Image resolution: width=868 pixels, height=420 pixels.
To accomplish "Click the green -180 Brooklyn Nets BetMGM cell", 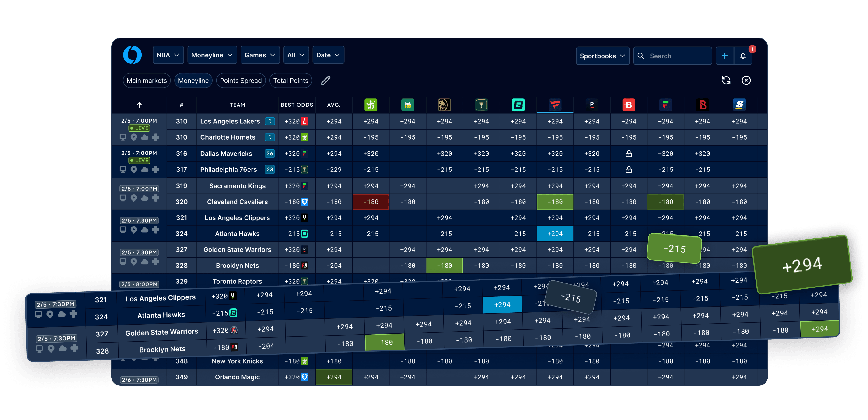I will (444, 266).
